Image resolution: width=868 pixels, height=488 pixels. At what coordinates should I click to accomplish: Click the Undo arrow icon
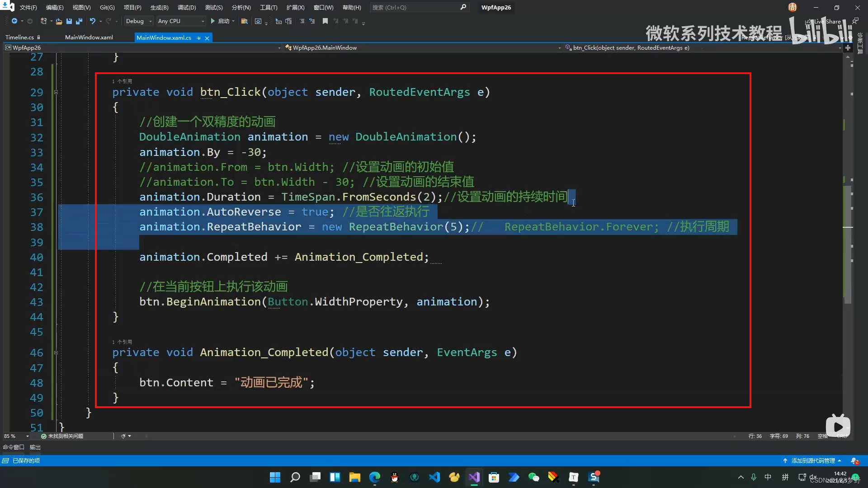pyautogui.click(x=92, y=21)
